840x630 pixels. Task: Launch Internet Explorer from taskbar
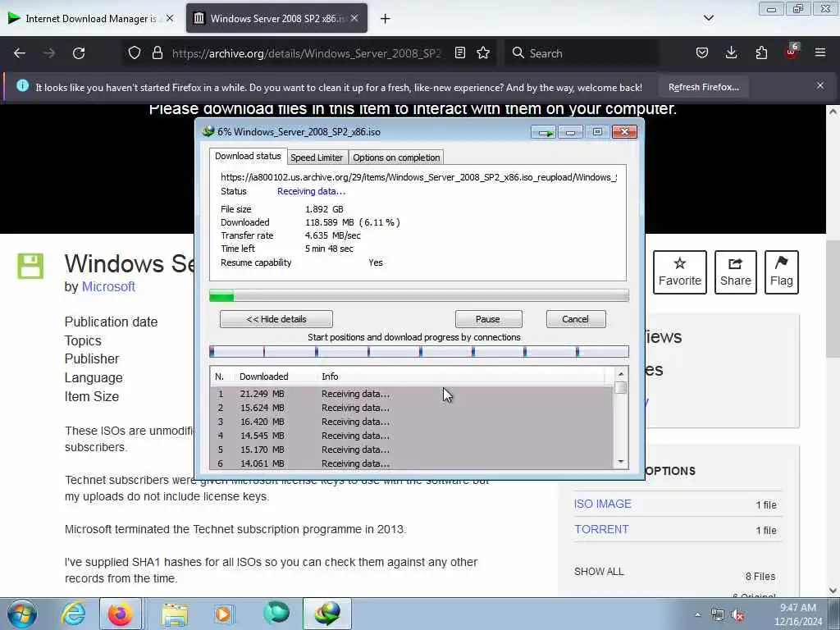pyautogui.click(x=73, y=614)
